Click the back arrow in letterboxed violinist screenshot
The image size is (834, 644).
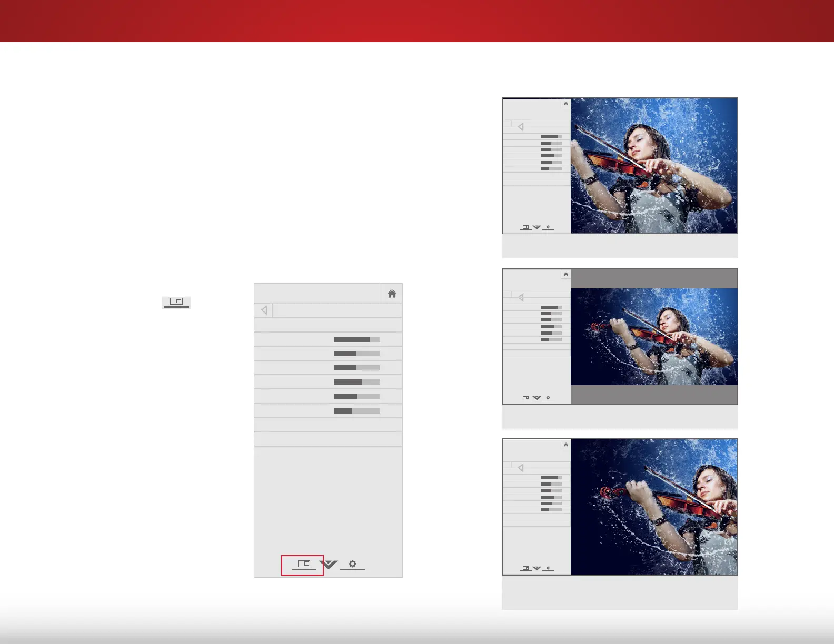[x=521, y=297]
